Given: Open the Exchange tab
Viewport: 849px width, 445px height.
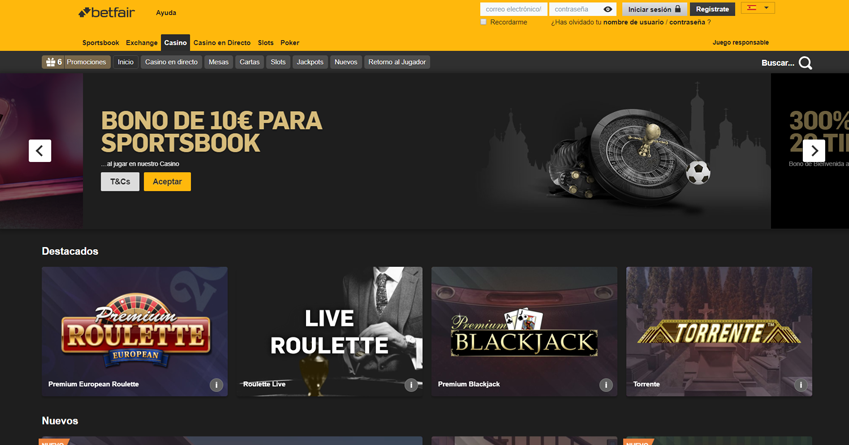Looking at the screenshot, I should pyautogui.click(x=142, y=43).
